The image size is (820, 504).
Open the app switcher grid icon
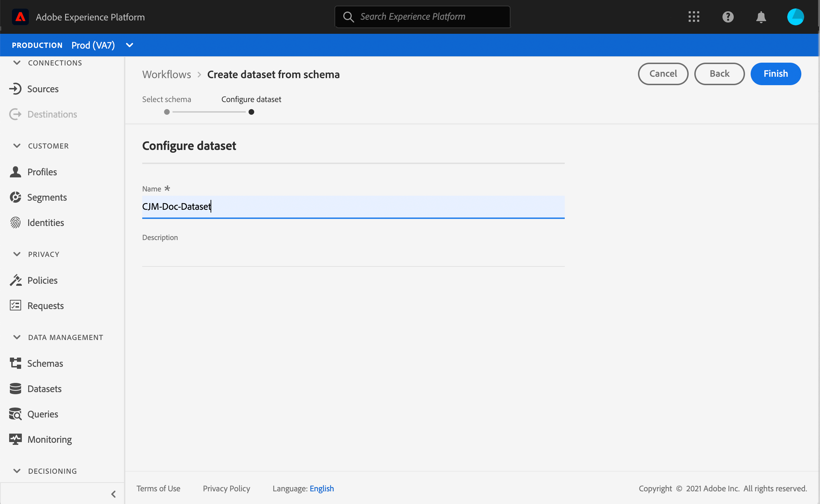(x=694, y=17)
